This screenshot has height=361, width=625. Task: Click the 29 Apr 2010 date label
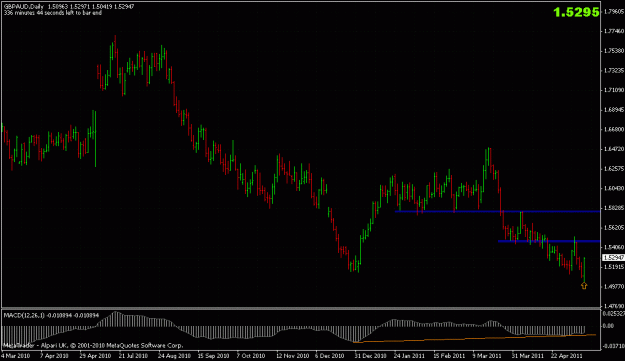click(x=95, y=355)
